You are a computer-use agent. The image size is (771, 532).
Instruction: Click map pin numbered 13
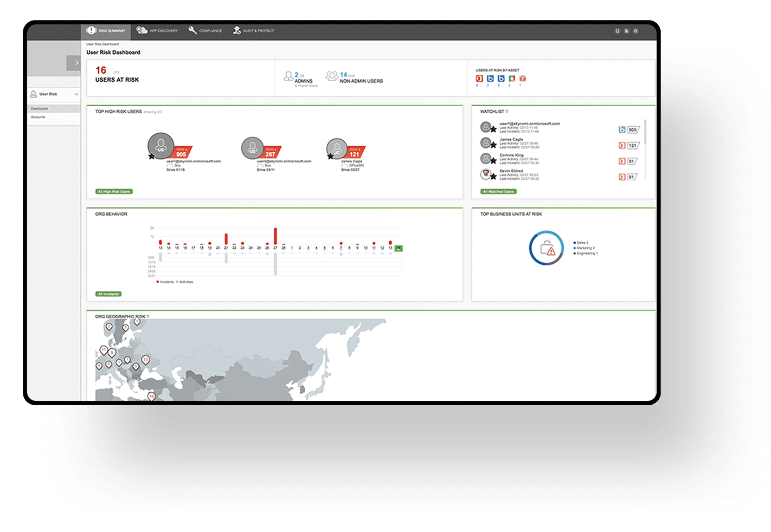pyautogui.click(x=145, y=360)
